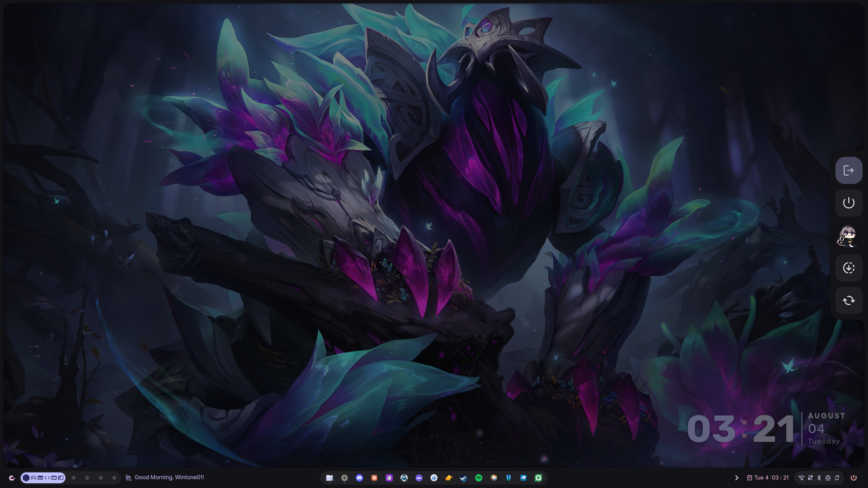Click the logout button in session panel
The image size is (868, 488).
pyautogui.click(x=849, y=170)
